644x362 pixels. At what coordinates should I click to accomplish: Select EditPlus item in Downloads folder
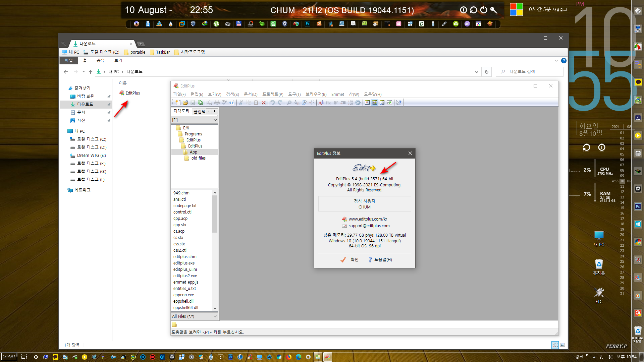[x=130, y=93]
